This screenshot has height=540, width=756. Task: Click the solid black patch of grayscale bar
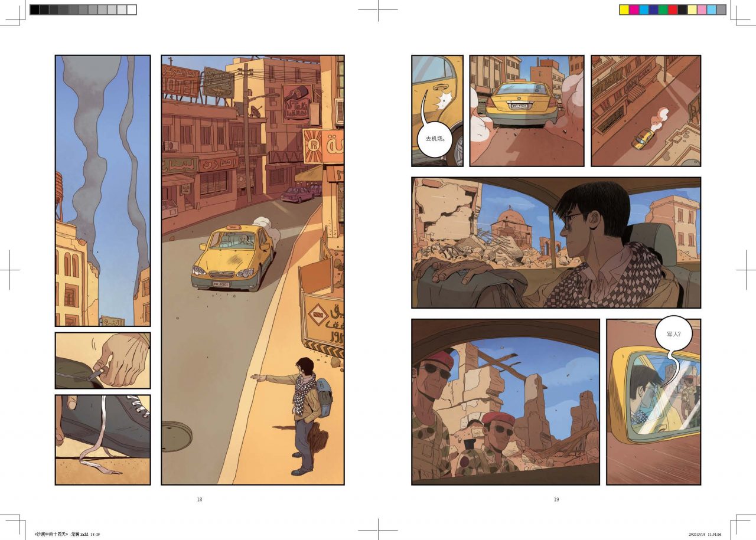[x=35, y=9]
